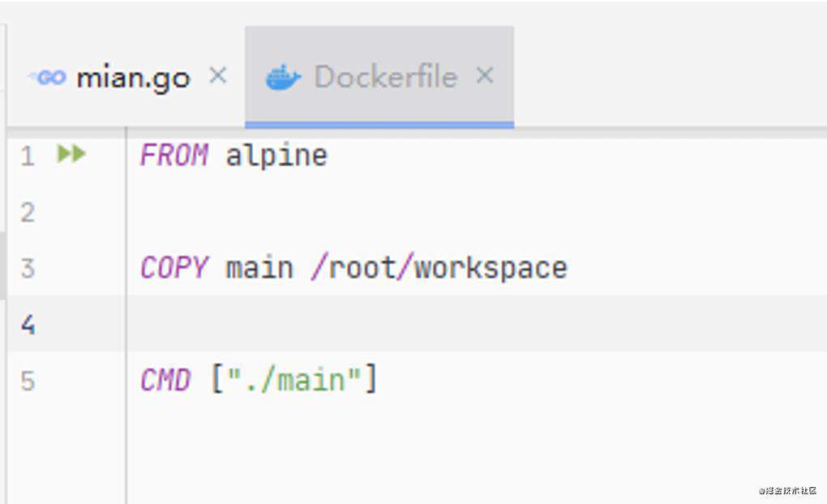Close the Dockerfile tab
827x504 pixels.
pos(485,76)
